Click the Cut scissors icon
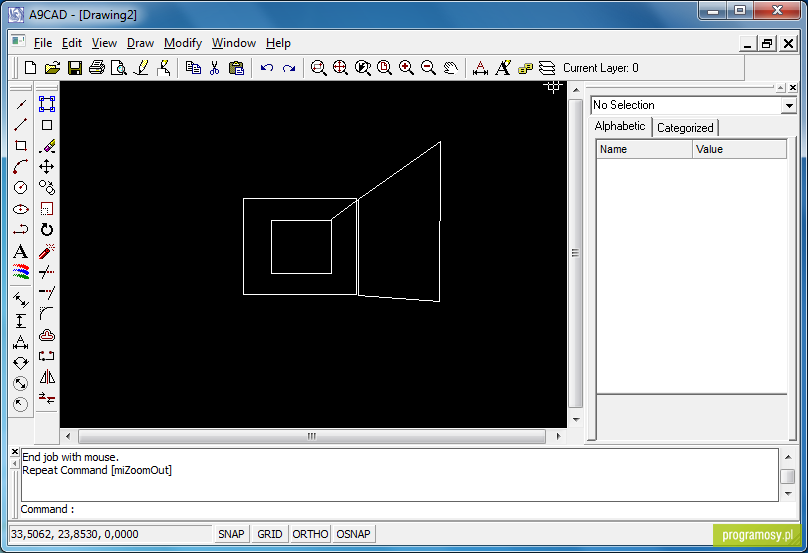 pyautogui.click(x=215, y=68)
